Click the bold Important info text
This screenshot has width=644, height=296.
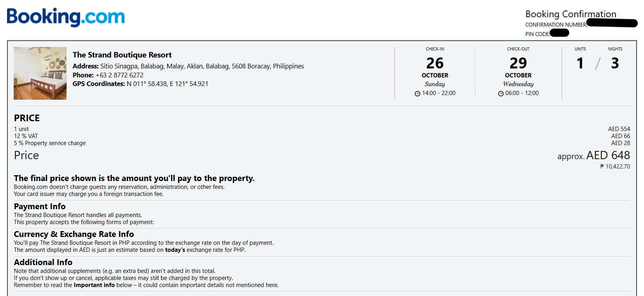(x=94, y=285)
